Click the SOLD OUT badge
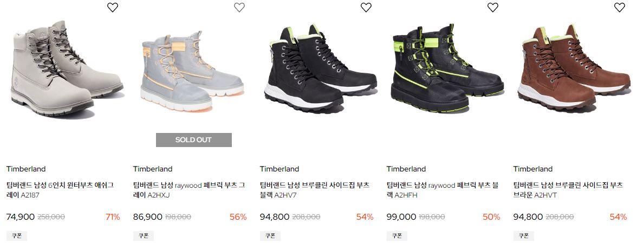This screenshot has height=248, width=644. (194, 140)
